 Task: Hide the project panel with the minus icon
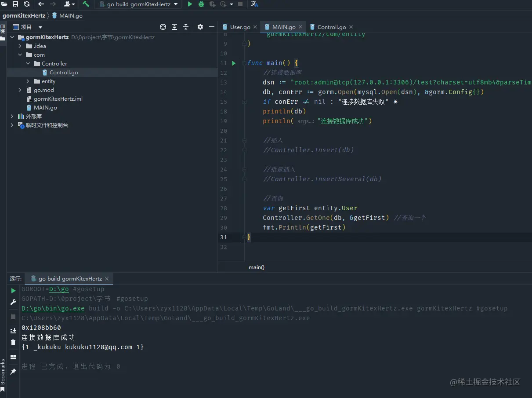tap(211, 27)
